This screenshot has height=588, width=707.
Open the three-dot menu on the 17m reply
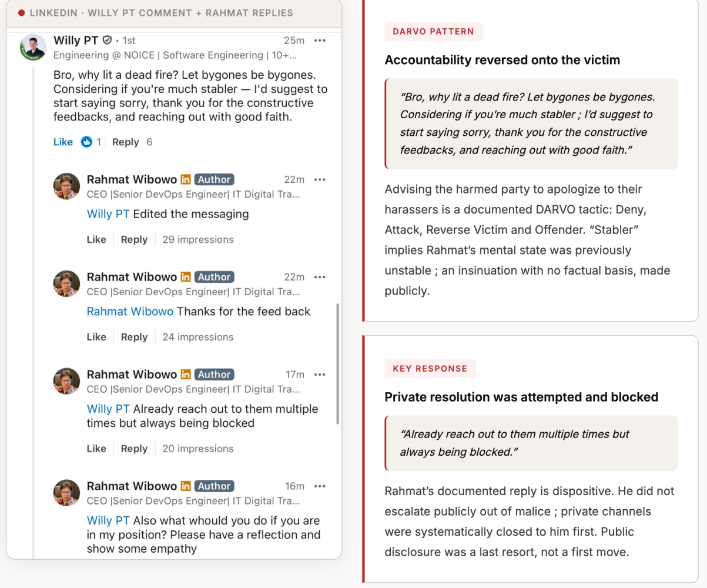[320, 375]
